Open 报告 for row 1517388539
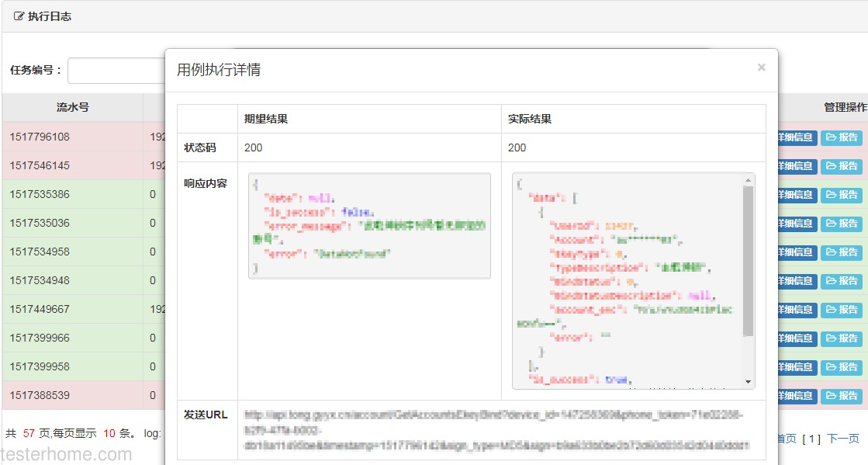 click(842, 396)
